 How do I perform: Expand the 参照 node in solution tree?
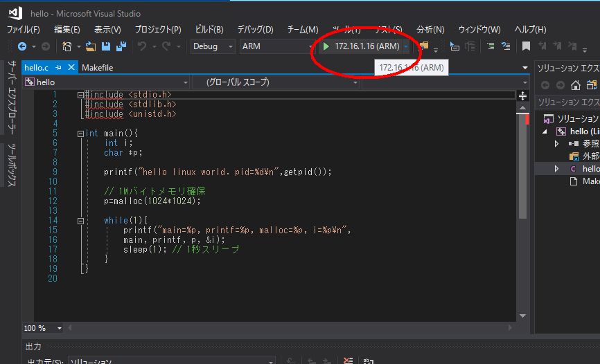[557, 143]
